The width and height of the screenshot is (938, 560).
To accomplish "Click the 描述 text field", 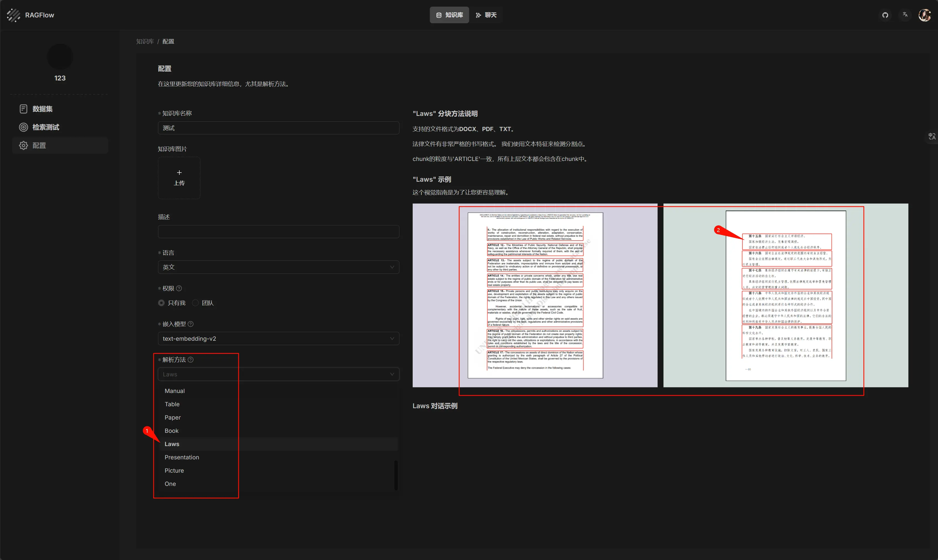I will tap(278, 232).
